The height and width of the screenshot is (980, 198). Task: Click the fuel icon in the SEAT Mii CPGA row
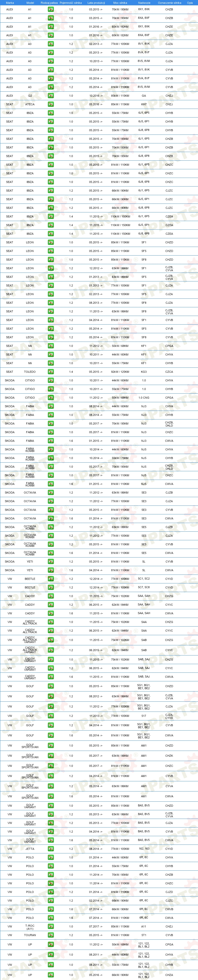pos(50,346)
